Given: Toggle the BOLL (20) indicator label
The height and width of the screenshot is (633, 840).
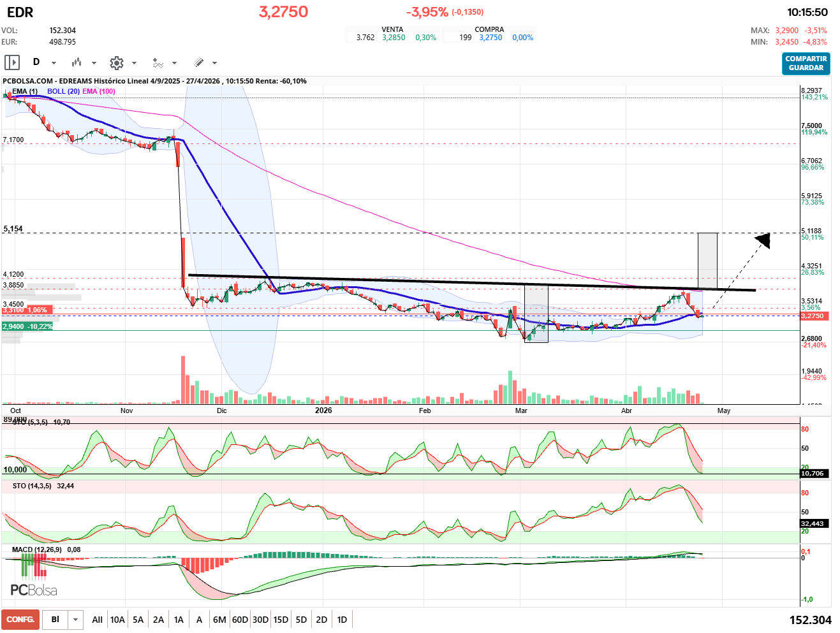Looking at the screenshot, I should (63, 91).
